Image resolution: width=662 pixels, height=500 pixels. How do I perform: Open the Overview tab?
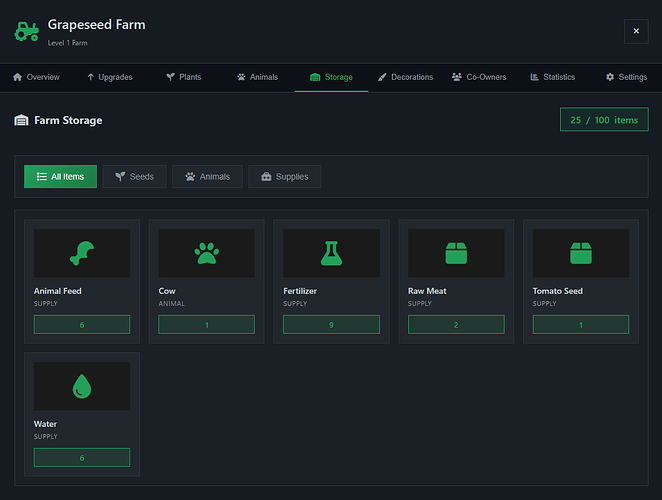pos(36,77)
